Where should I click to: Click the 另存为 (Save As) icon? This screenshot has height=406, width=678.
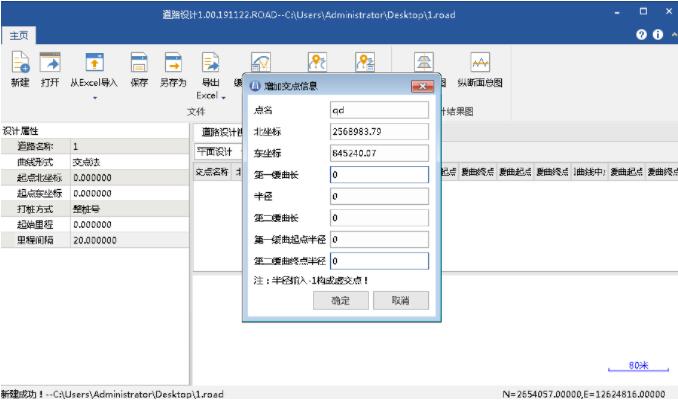[173, 62]
